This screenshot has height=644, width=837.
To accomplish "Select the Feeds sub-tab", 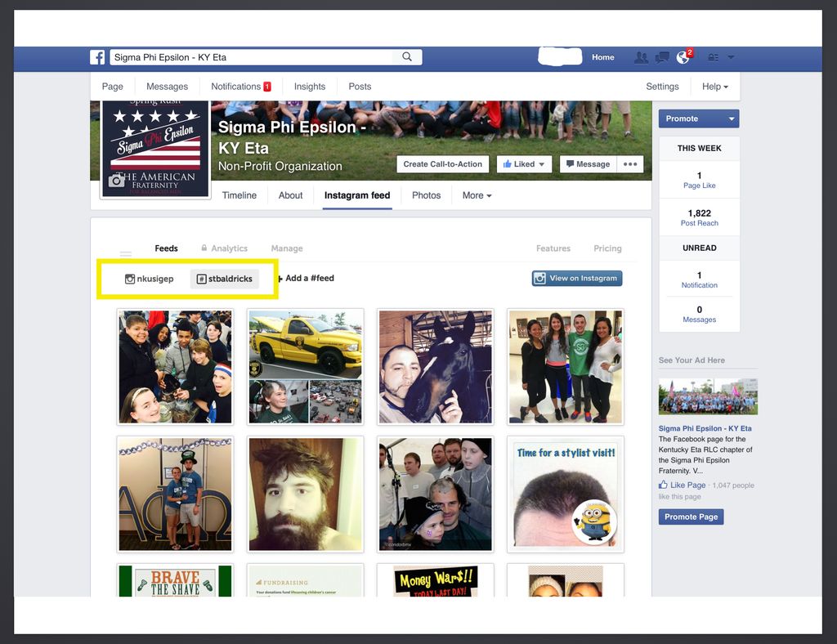I will [166, 248].
